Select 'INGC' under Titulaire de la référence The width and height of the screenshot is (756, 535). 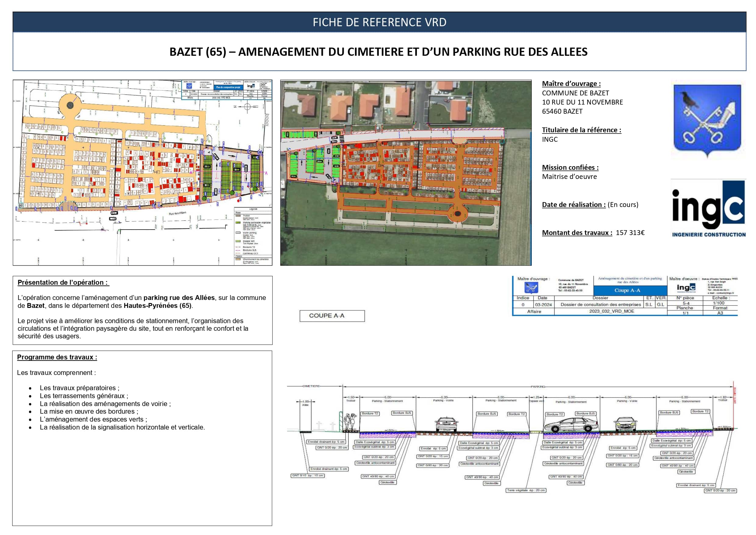550,139
